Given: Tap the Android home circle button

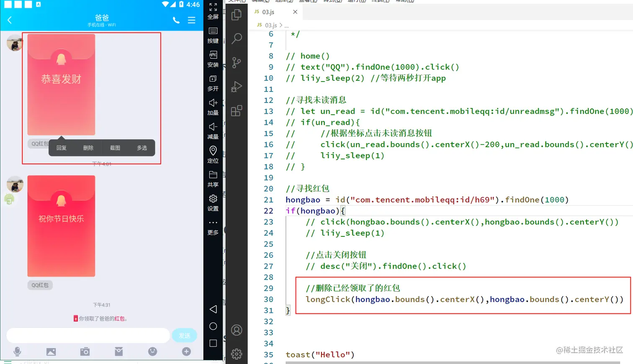Looking at the screenshot, I should (213, 326).
